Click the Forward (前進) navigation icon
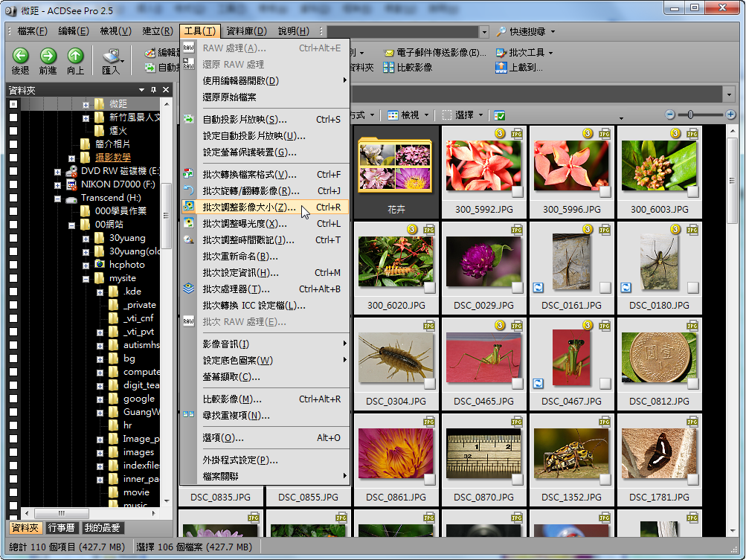Viewport: 746px width, 560px height. pos(48,56)
